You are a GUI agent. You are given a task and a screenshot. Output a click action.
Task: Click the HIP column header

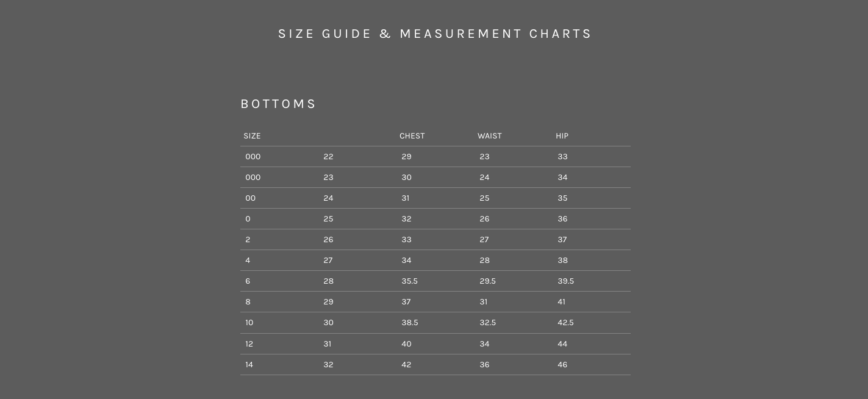coord(562,136)
